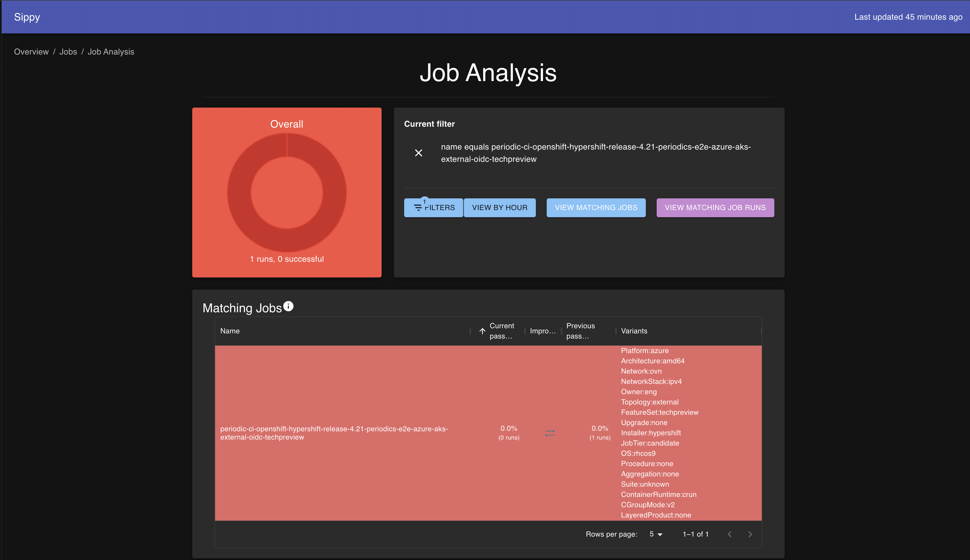The height and width of the screenshot is (560, 970).
Task: Click View Matching Jobs button
Action: (x=596, y=208)
